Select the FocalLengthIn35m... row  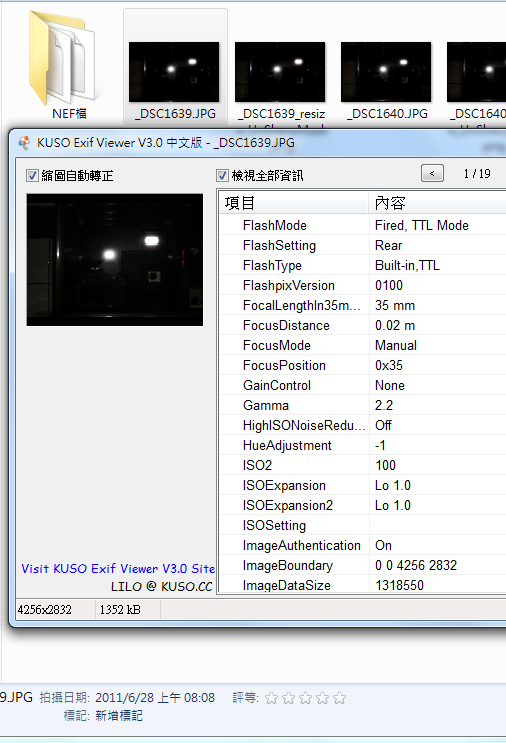[x=363, y=305]
